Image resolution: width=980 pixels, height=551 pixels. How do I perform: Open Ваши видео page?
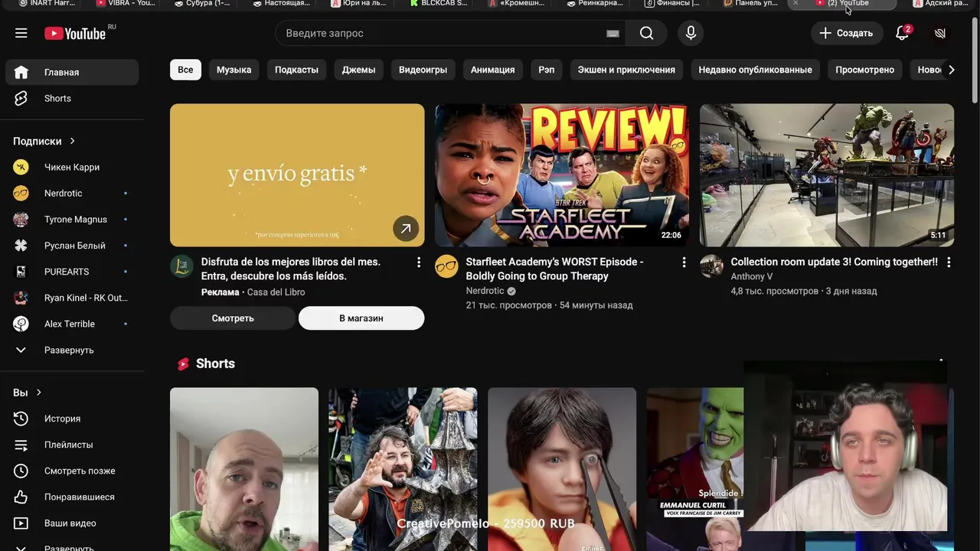(x=72, y=523)
